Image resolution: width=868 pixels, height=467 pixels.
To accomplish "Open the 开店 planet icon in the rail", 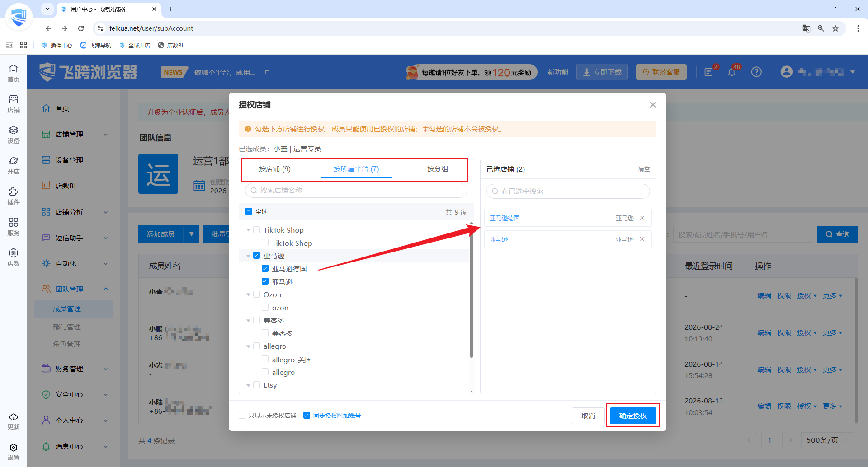I will pos(14,165).
